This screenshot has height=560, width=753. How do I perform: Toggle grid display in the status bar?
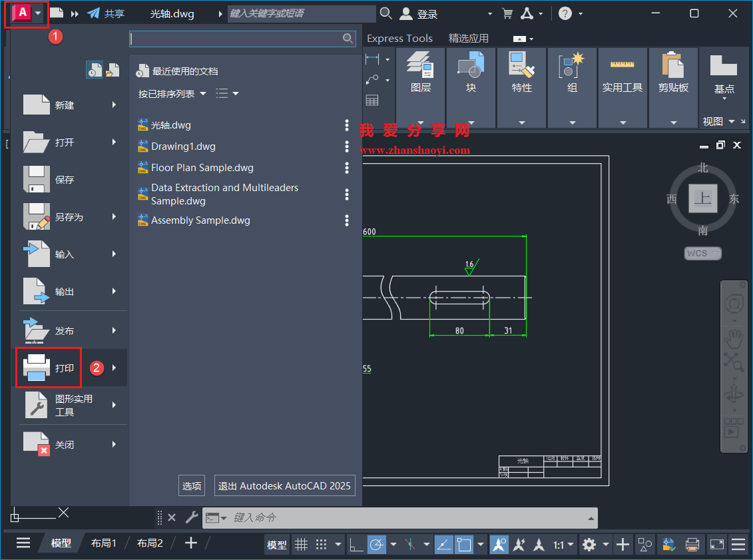pos(302,544)
